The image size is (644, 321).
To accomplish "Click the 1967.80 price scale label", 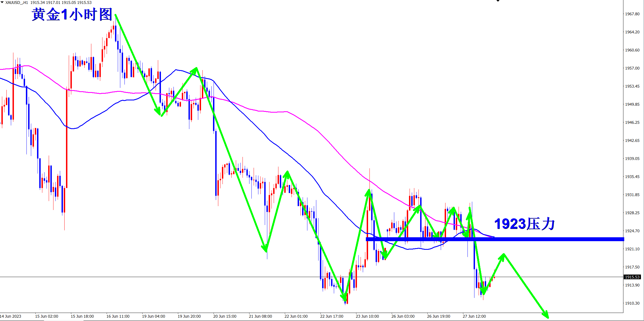I will pyautogui.click(x=632, y=14).
